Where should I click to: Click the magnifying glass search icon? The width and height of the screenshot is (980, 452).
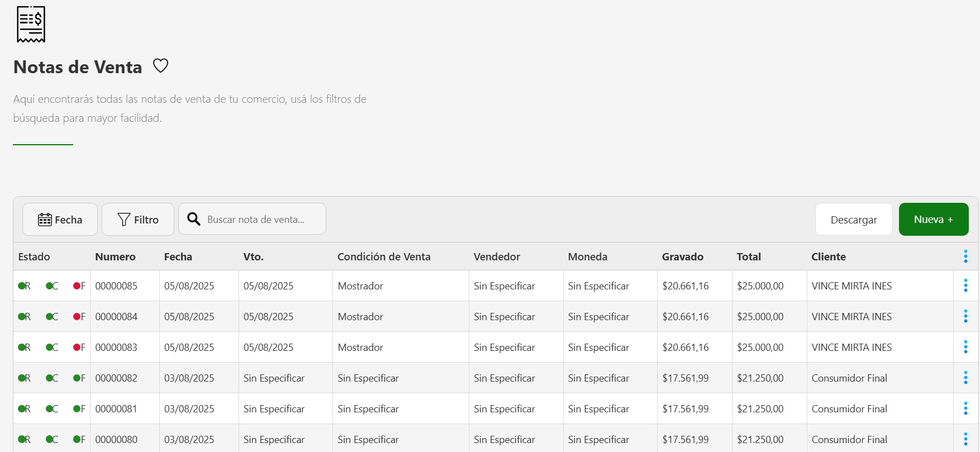194,219
